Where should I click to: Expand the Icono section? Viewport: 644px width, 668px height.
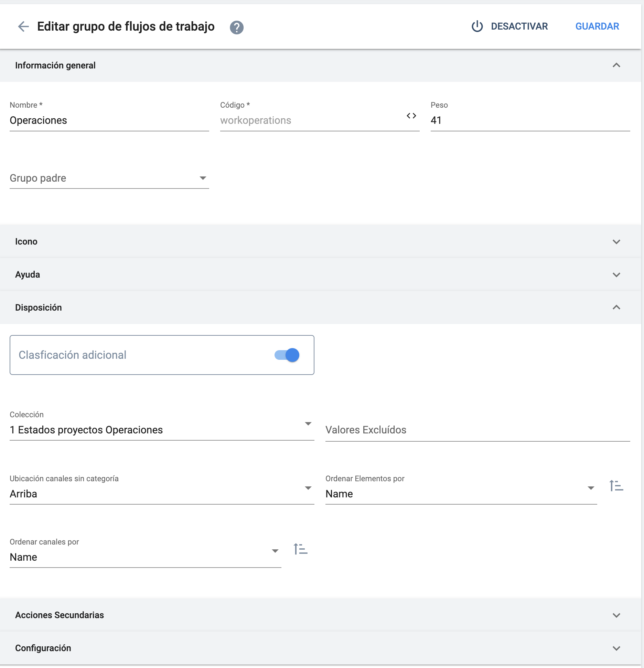[616, 241]
